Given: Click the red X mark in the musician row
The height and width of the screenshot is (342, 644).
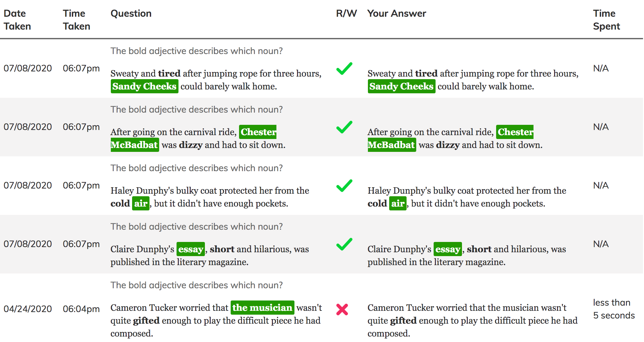Looking at the screenshot, I should tap(342, 310).
